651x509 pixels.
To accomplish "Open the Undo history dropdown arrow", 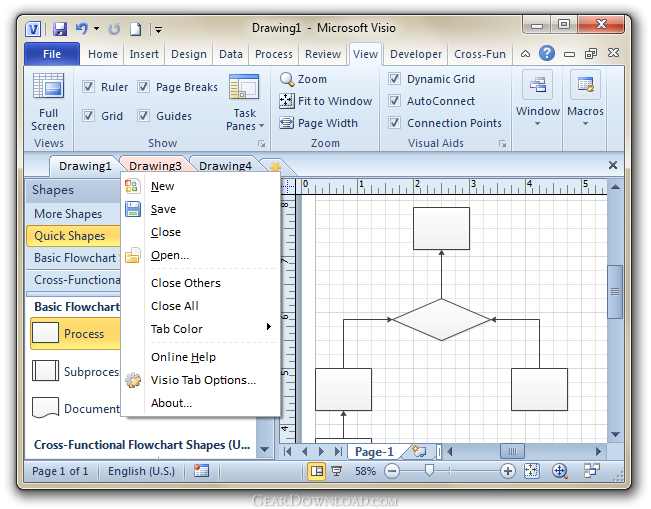I will point(96,29).
